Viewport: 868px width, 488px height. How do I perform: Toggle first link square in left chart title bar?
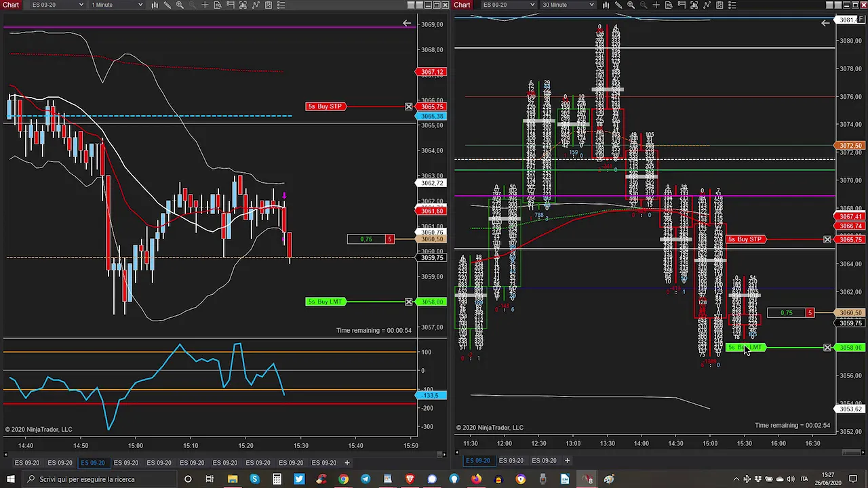click(x=410, y=5)
